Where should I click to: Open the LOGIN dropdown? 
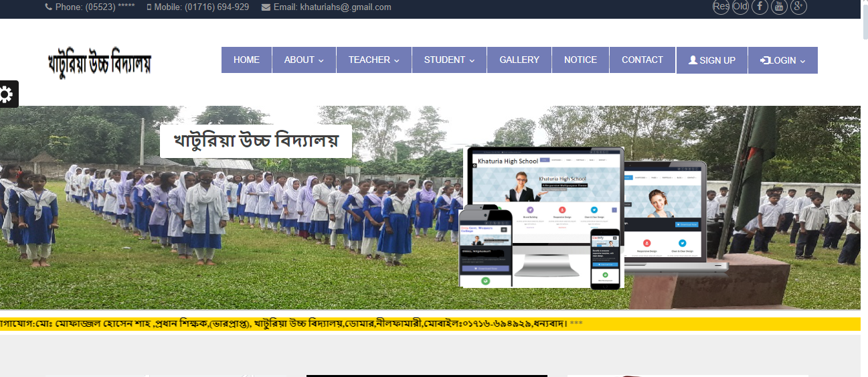coord(782,60)
